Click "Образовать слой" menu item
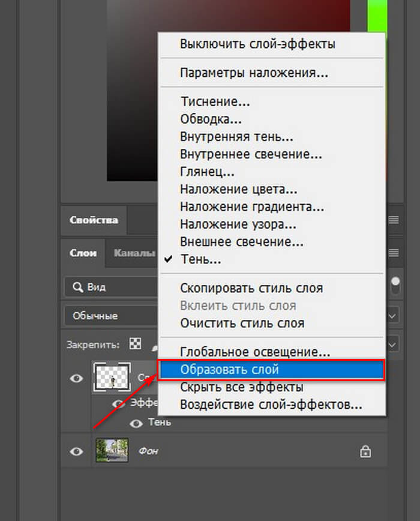This screenshot has width=420, height=521. 272,370
